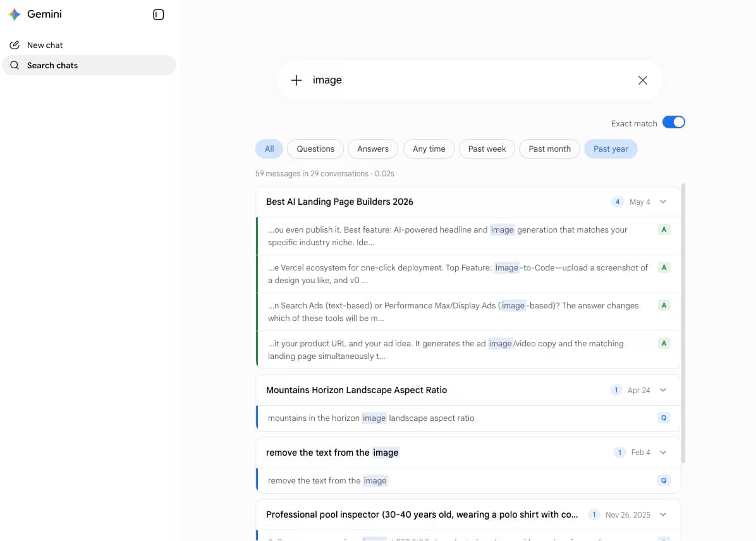756x541 pixels.
Task: Collapse the sidebar panel icon
Action: click(x=158, y=15)
